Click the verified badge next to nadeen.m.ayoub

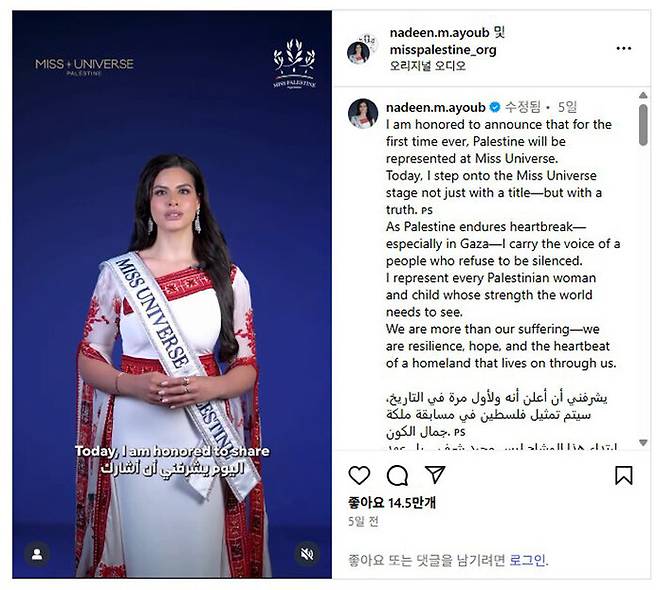tap(495, 107)
